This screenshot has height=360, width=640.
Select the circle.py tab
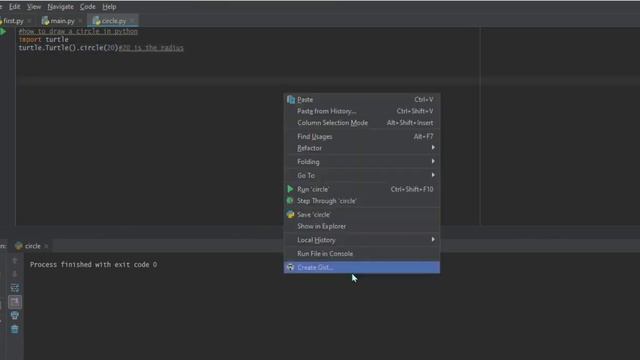point(113,21)
